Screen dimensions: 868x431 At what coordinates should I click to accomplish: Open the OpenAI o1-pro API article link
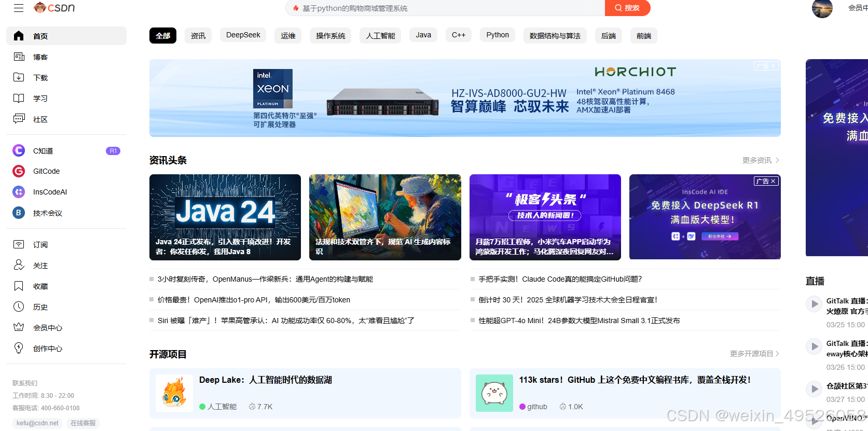(x=254, y=300)
